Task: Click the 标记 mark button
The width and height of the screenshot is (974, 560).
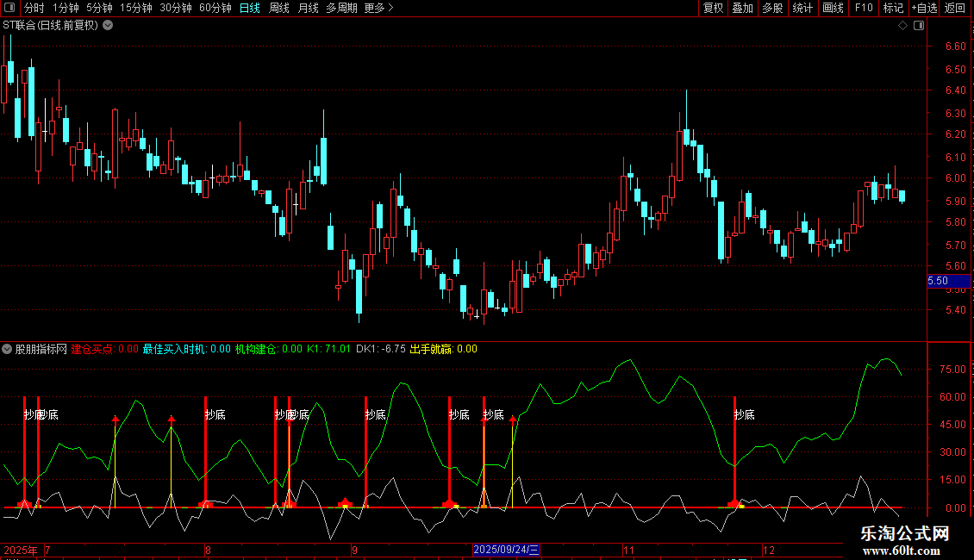Action: pos(893,8)
